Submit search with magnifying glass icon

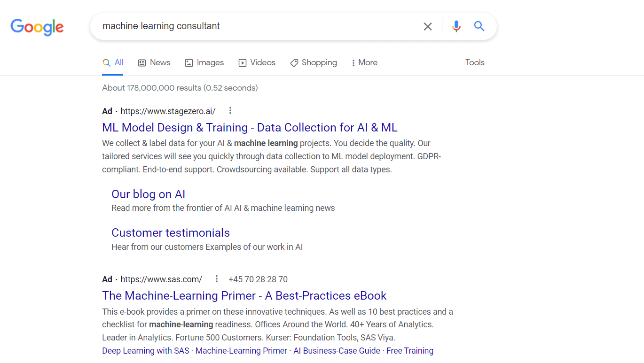pyautogui.click(x=479, y=26)
